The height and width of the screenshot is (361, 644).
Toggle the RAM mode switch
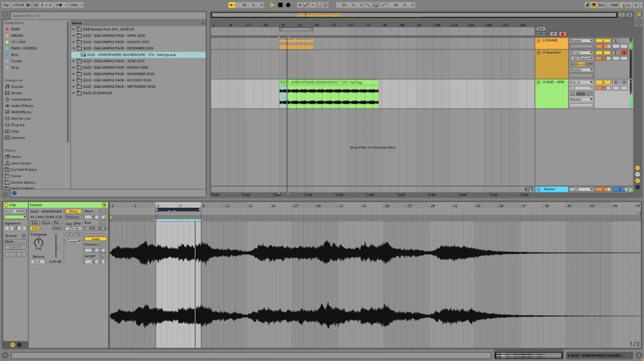57,228
